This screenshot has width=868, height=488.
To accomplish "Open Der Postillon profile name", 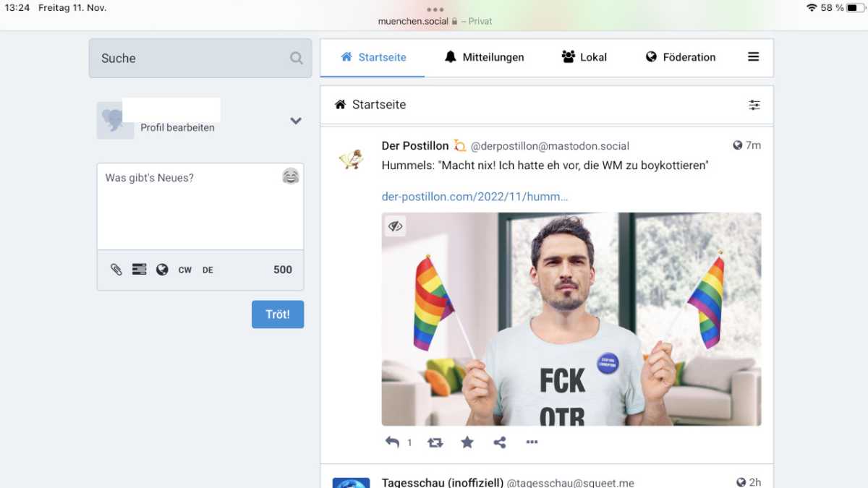I will 415,145.
